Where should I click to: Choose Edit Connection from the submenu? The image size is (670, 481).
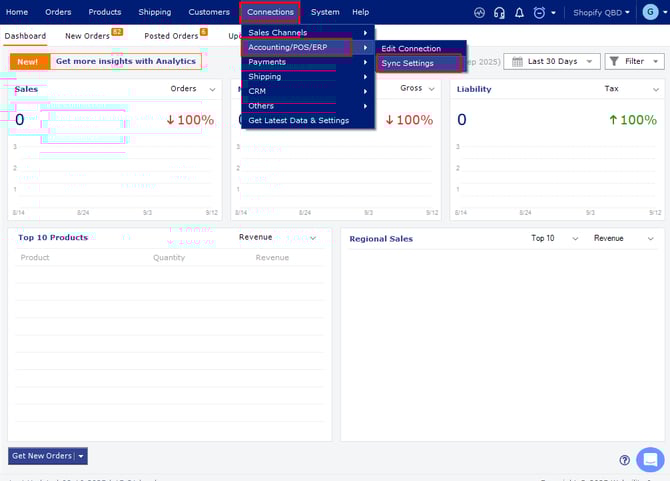coord(411,48)
